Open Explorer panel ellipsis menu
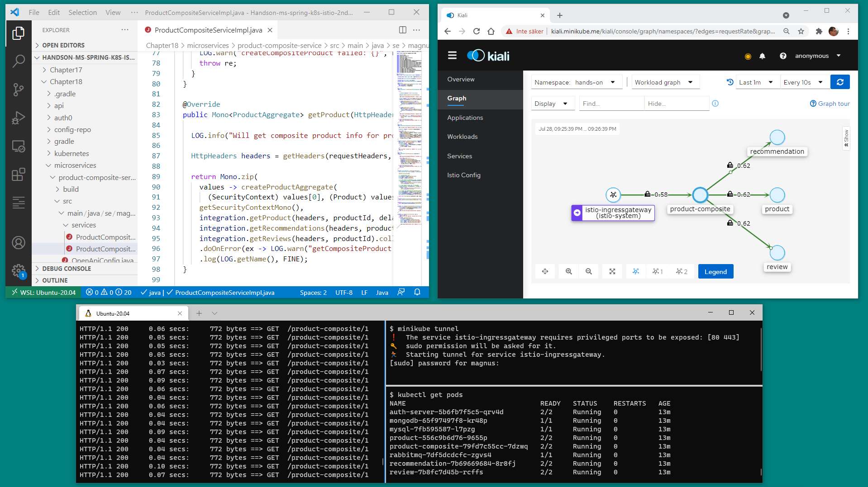The image size is (868, 487). pyautogui.click(x=125, y=30)
